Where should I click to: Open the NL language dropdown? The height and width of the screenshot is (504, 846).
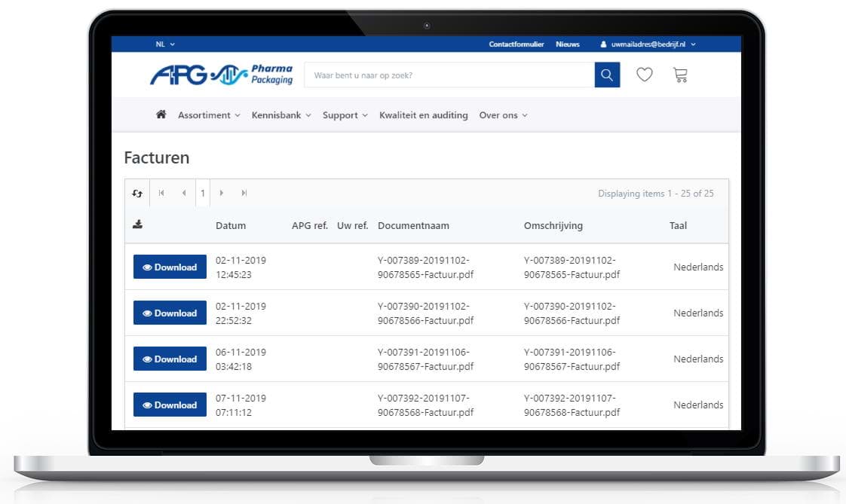(165, 44)
